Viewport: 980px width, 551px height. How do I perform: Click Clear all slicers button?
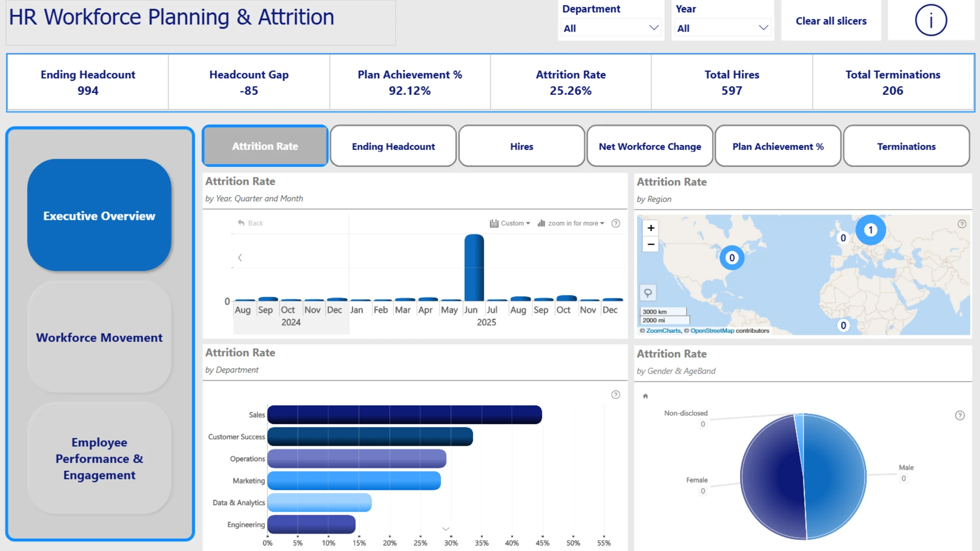pyautogui.click(x=831, y=21)
